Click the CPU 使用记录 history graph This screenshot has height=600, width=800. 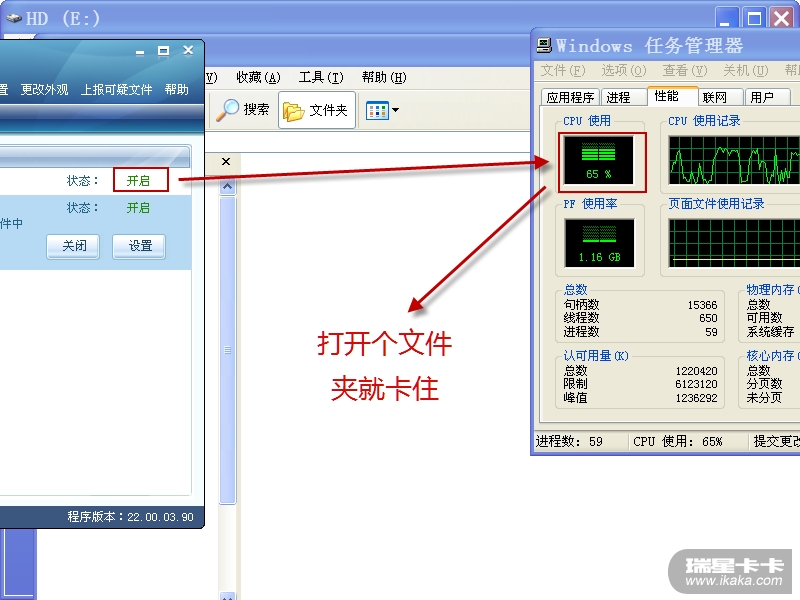pos(734,160)
